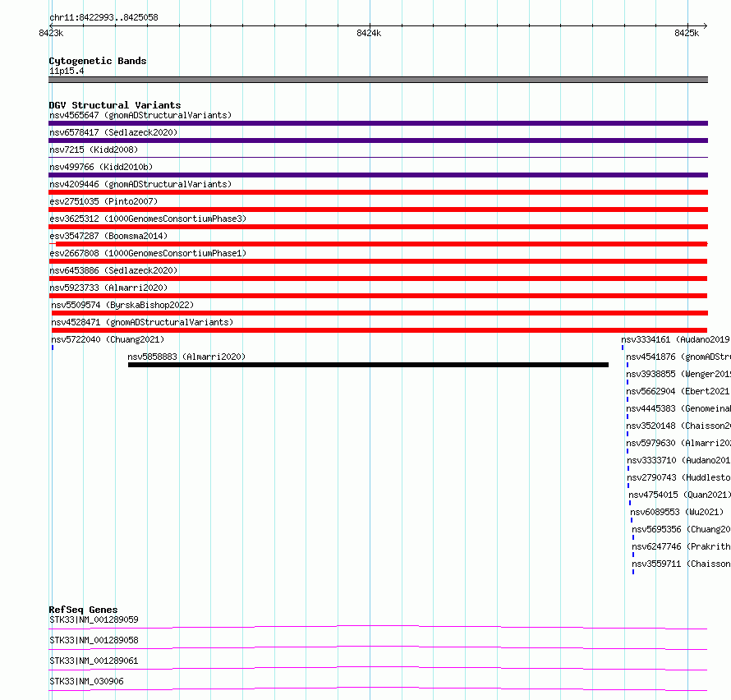731x700 pixels.
Task: Click the 8424k ruler marker
Action: point(369,33)
